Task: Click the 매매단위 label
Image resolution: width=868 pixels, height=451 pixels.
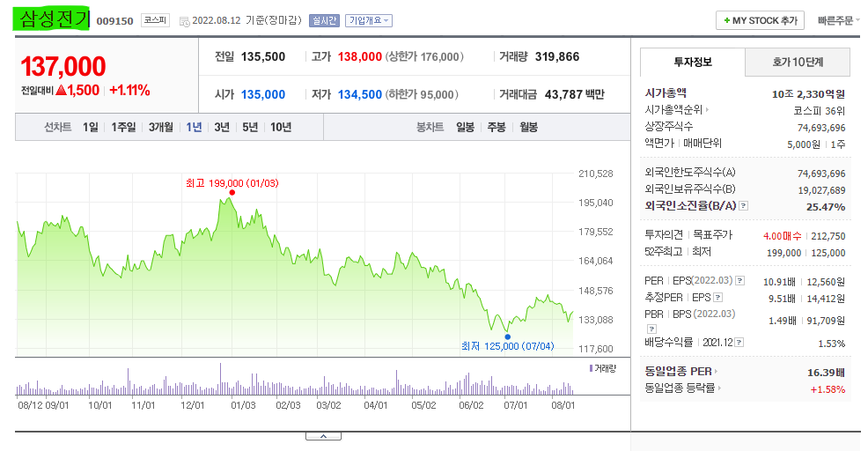Action: 702,143
